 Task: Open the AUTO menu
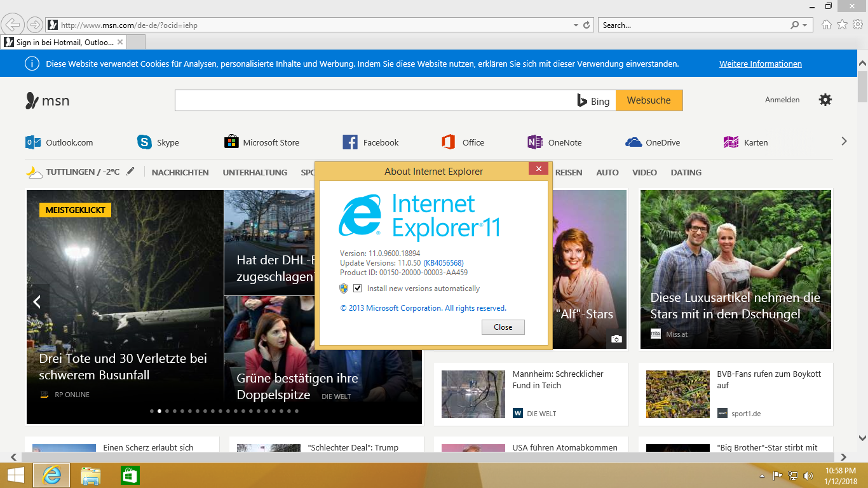607,172
